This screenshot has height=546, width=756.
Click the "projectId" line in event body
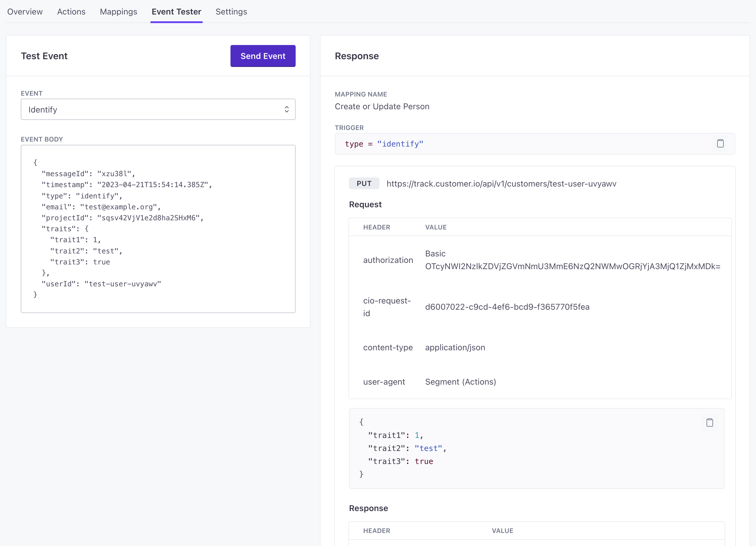(122, 218)
